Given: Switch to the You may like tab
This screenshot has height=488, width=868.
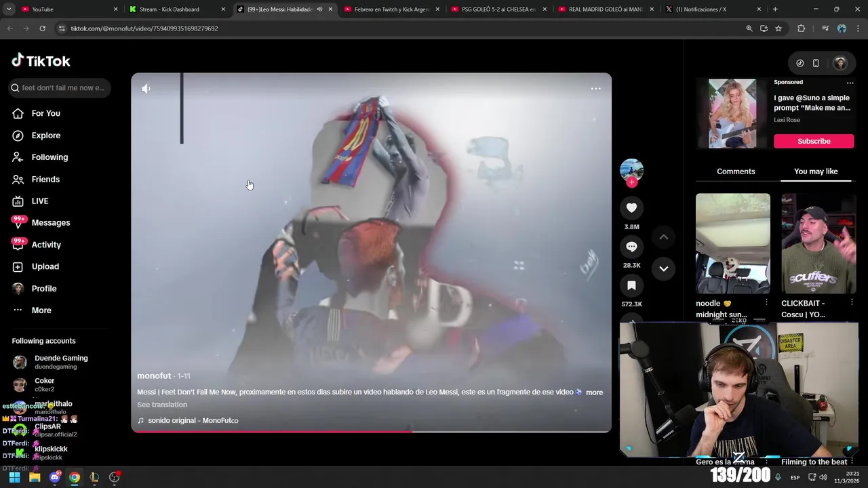Looking at the screenshot, I should click(816, 171).
